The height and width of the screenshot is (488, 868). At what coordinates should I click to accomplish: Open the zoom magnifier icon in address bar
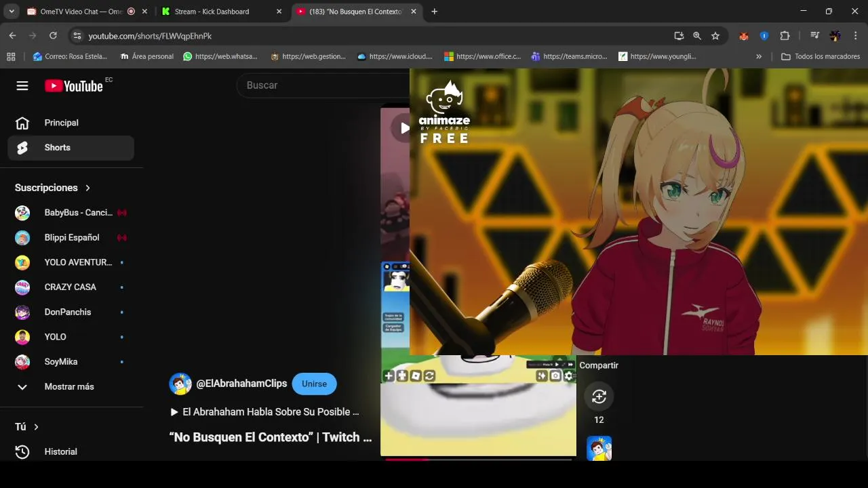point(697,36)
